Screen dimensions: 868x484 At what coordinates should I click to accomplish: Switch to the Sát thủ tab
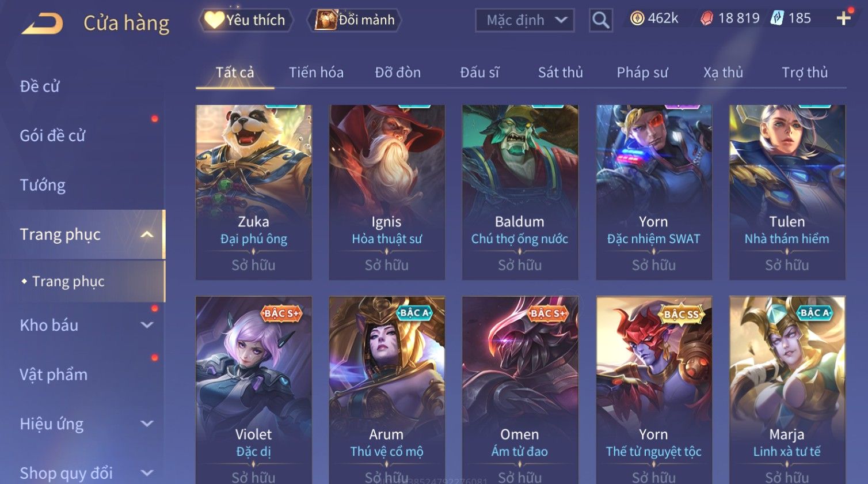click(x=560, y=73)
